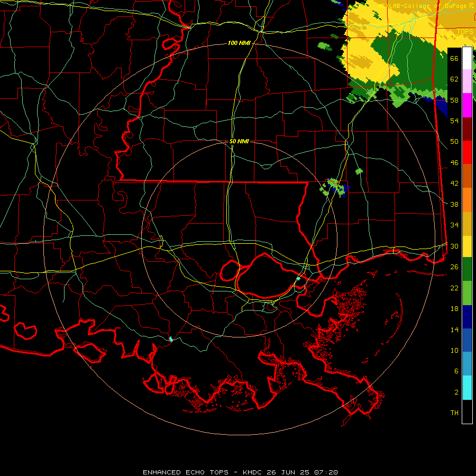Click the "30" legend value

click(454, 246)
